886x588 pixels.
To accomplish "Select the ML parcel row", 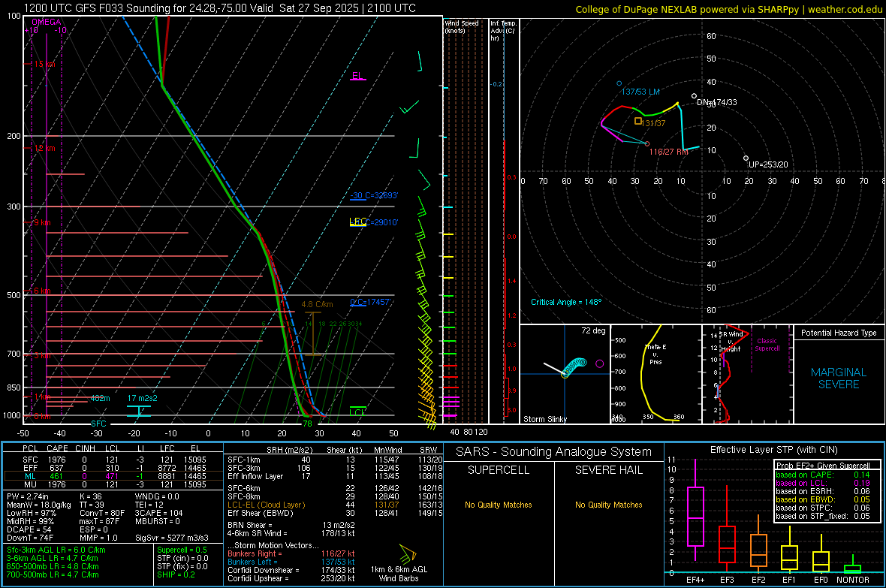I will [x=113, y=476].
